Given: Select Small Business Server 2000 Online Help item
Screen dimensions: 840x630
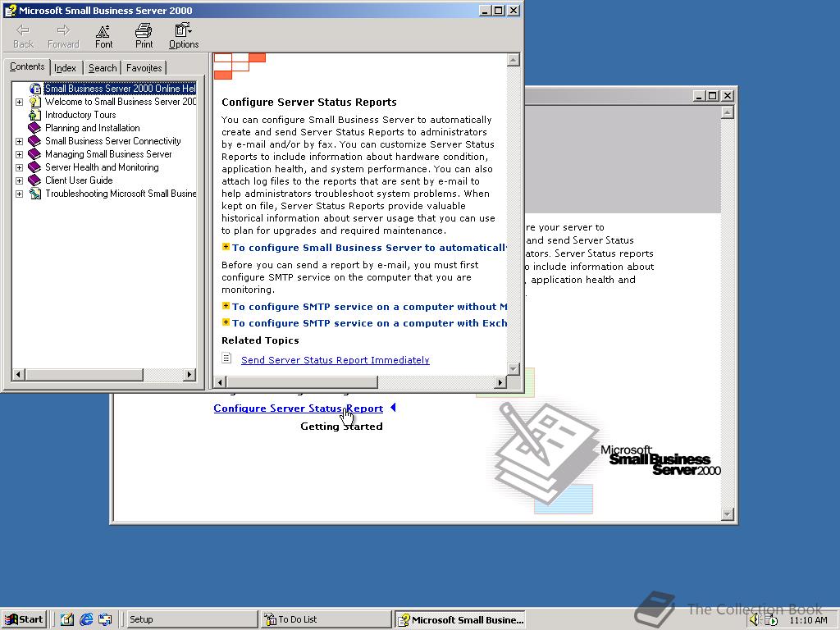Looking at the screenshot, I should pyautogui.click(x=120, y=89).
